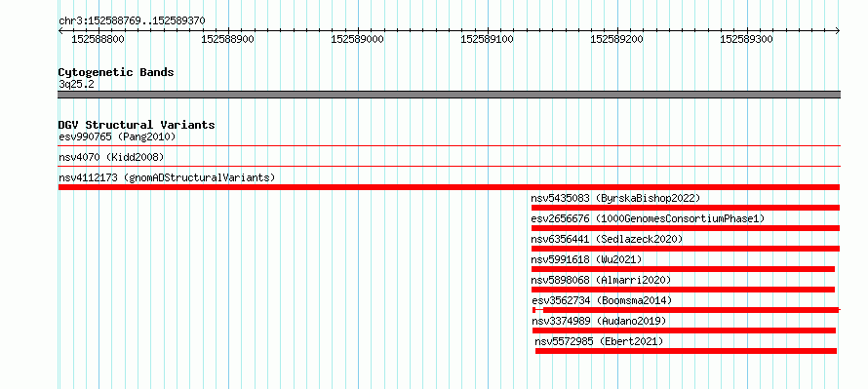Click ruler position 152588800
Image resolution: width=868 pixels, height=389 pixels.
(98, 39)
